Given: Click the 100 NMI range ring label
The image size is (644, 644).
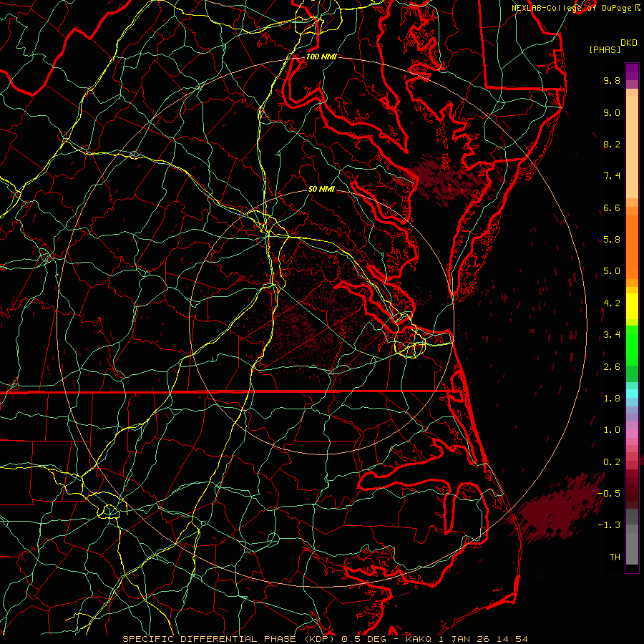Looking at the screenshot, I should (x=321, y=57).
